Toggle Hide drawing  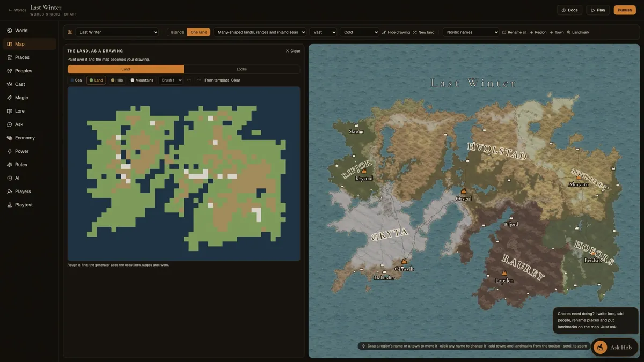click(396, 32)
